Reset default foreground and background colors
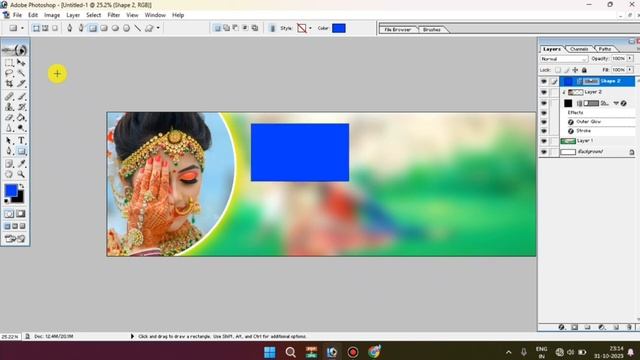This screenshot has height=360, width=640. pyautogui.click(x=7, y=201)
